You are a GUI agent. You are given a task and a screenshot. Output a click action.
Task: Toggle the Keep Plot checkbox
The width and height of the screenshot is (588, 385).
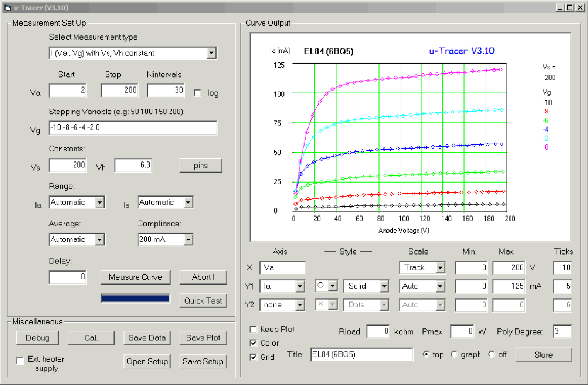coord(254,329)
